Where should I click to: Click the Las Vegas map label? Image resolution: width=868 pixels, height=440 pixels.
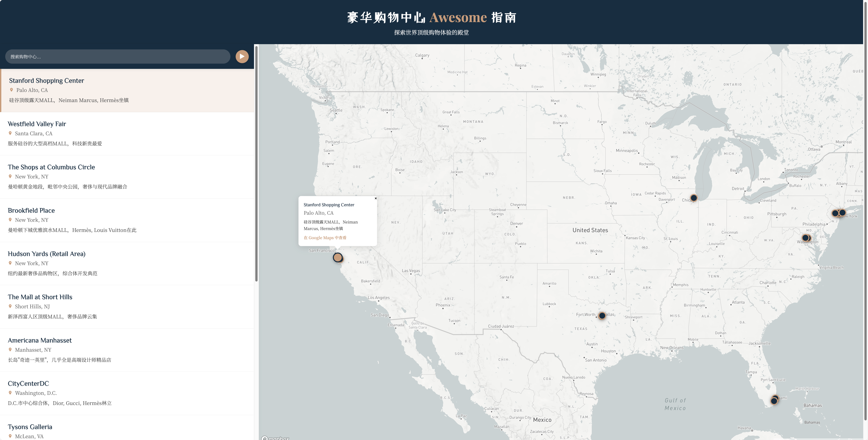click(x=411, y=271)
